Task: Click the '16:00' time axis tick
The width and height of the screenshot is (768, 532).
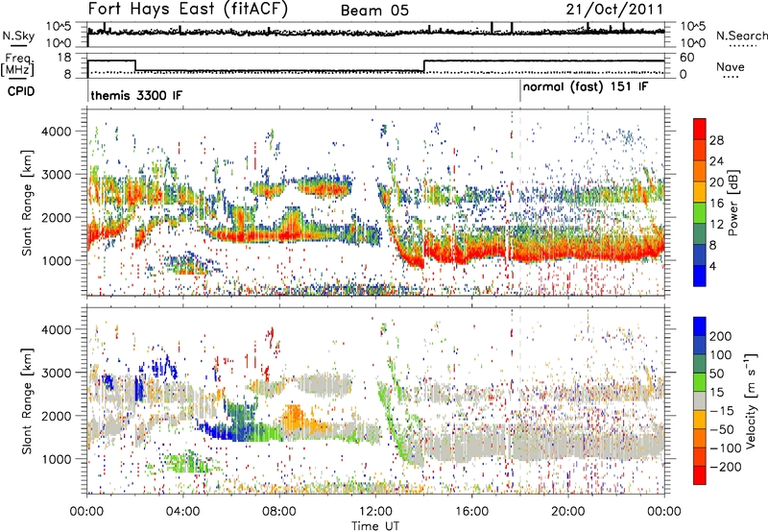Action: 471,512
